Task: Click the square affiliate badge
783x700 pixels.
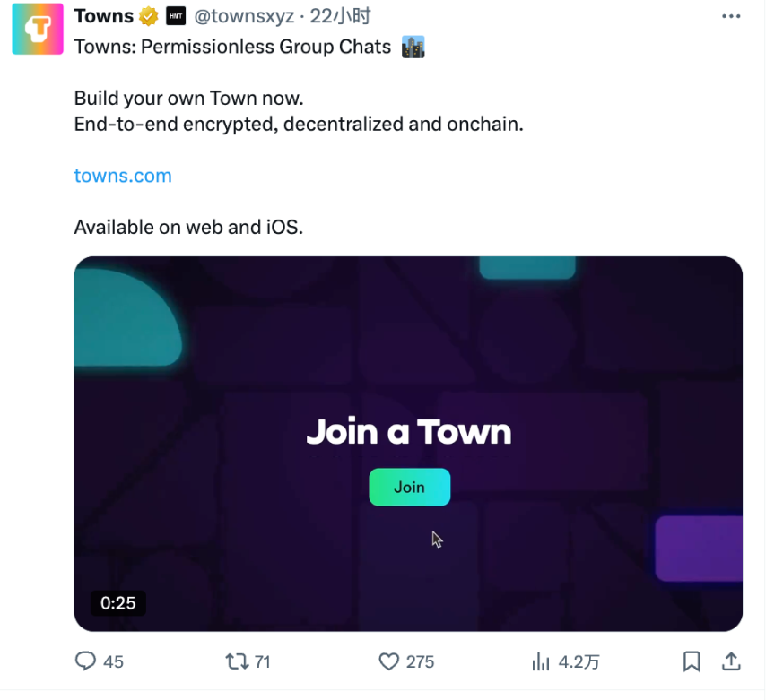Action: pyautogui.click(x=174, y=15)
